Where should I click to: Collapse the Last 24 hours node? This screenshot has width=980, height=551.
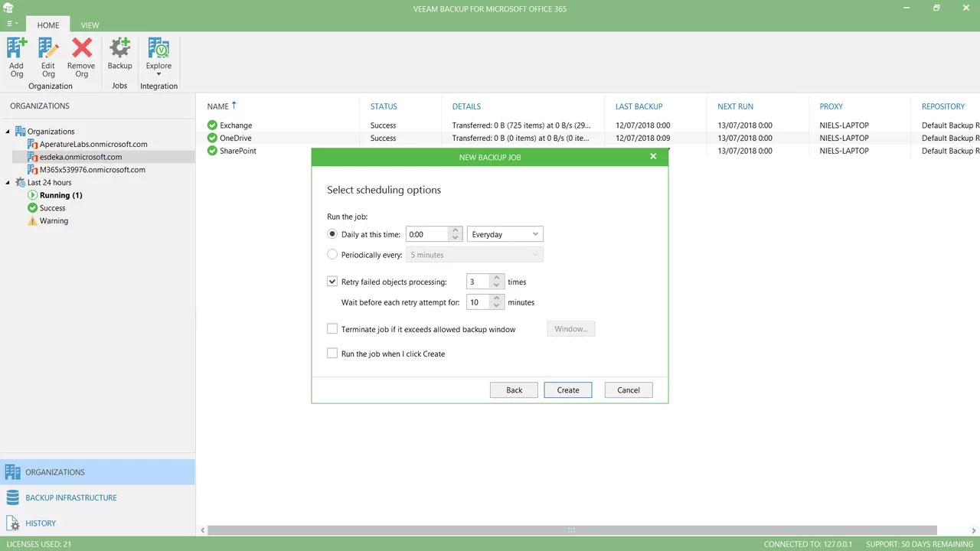click(6, 182)
